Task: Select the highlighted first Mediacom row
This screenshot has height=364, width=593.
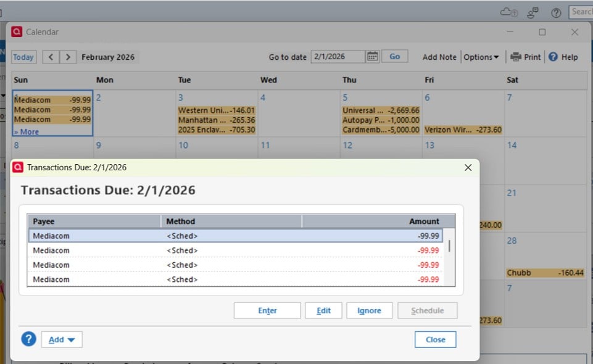Action: coord(236,236)
